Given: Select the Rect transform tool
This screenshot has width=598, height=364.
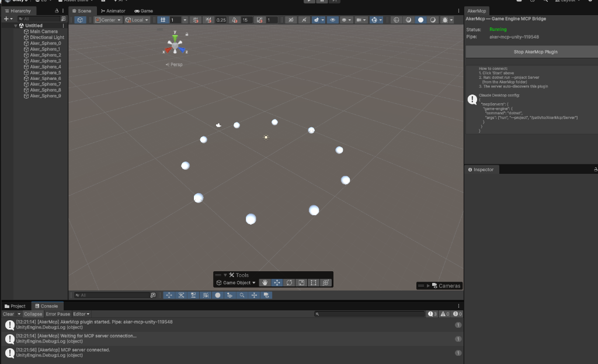Looking at the screenshot, I should (x=314, y=283).
